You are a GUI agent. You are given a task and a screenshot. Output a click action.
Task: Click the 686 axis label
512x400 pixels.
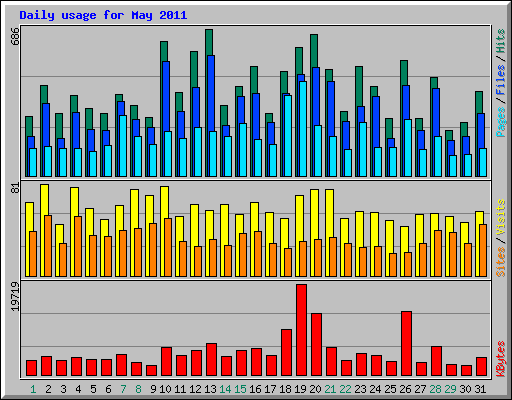coord(15,37)
